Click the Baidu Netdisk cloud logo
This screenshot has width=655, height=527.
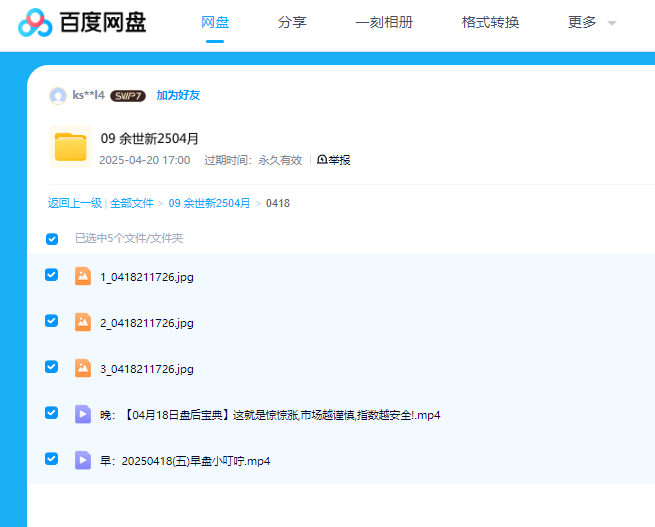35,22
